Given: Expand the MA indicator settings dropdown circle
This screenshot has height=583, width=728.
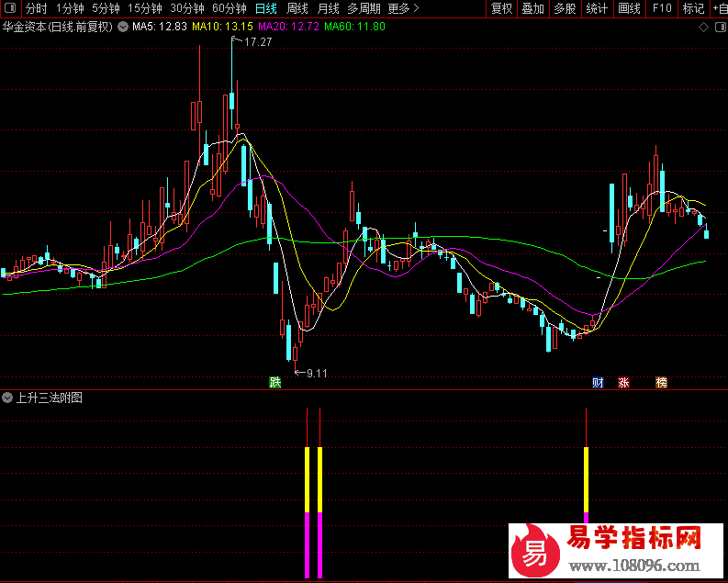Looking at the screenshot, I should (123, 28).
